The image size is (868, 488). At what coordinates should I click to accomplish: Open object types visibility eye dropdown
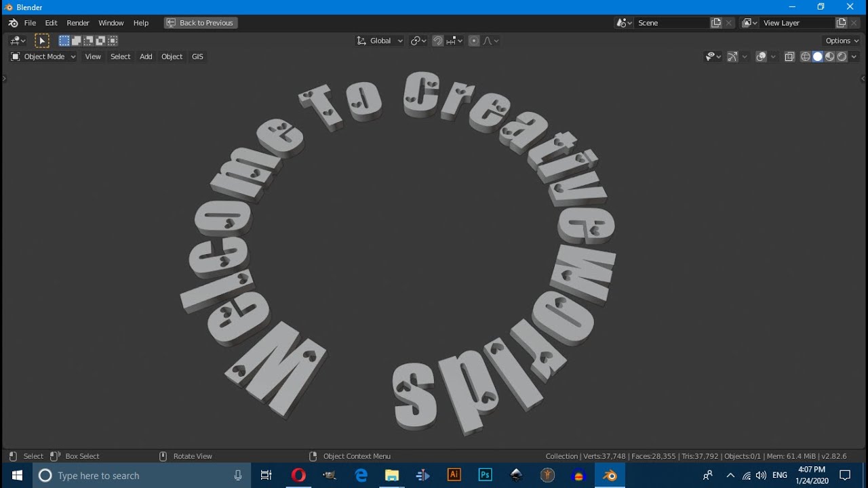[x=713, y=57]
